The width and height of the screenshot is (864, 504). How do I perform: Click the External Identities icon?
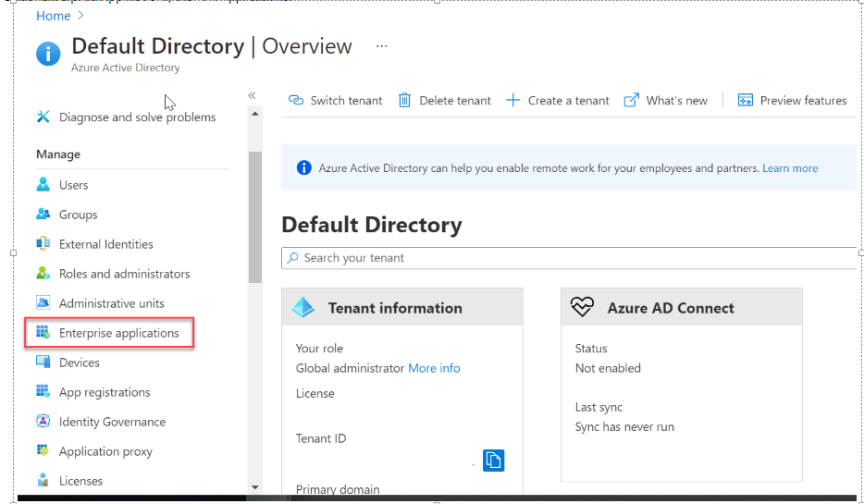[x=43, y=244]
